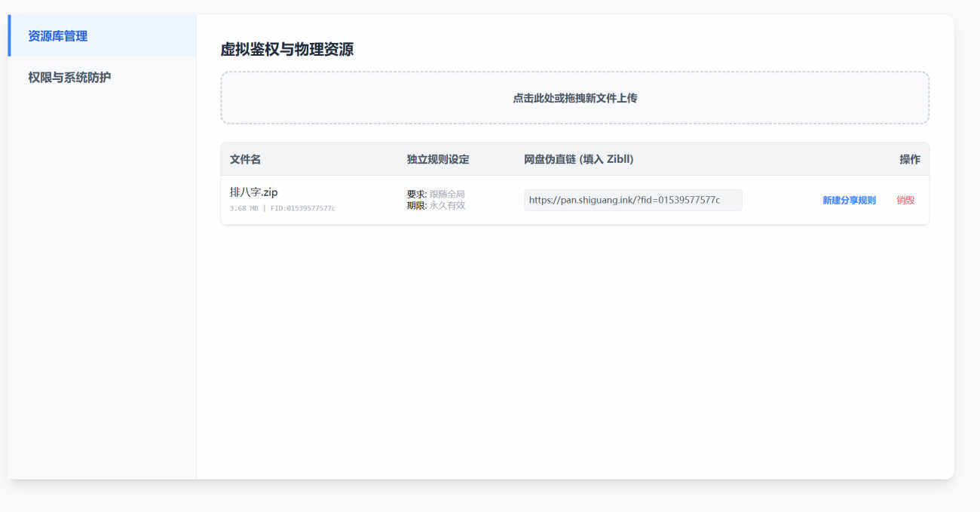Click the FID:01539577577c identifier text
The image size is (980, 512).
click(303, 208)
